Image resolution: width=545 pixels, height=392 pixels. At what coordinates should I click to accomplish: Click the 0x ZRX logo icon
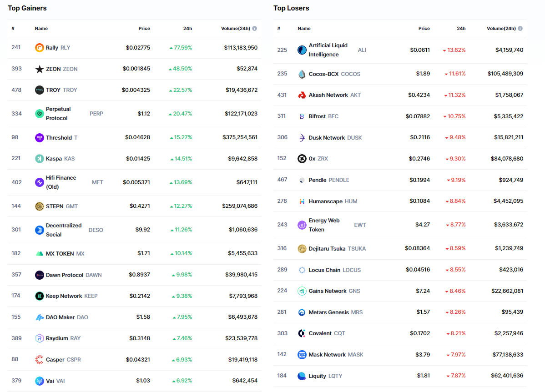[302, 159]
